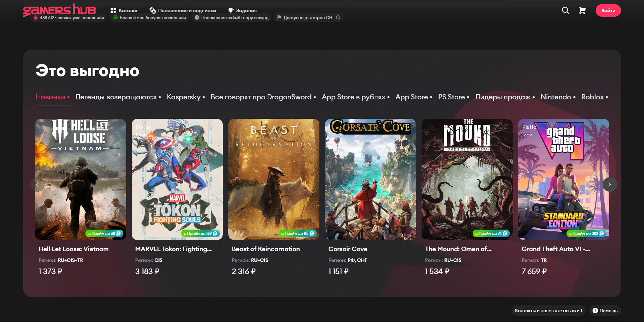The width and height of the screenshot is (644, 322).
Task: Click the 'с Прайм до 76' badge on The Mound
Action: (x=491, y=233)
